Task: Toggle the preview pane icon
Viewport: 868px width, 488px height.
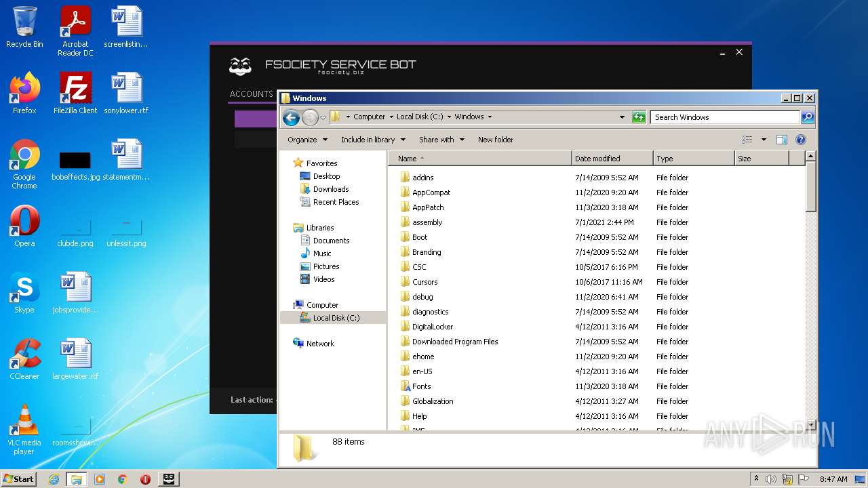Action: [781, 140]
